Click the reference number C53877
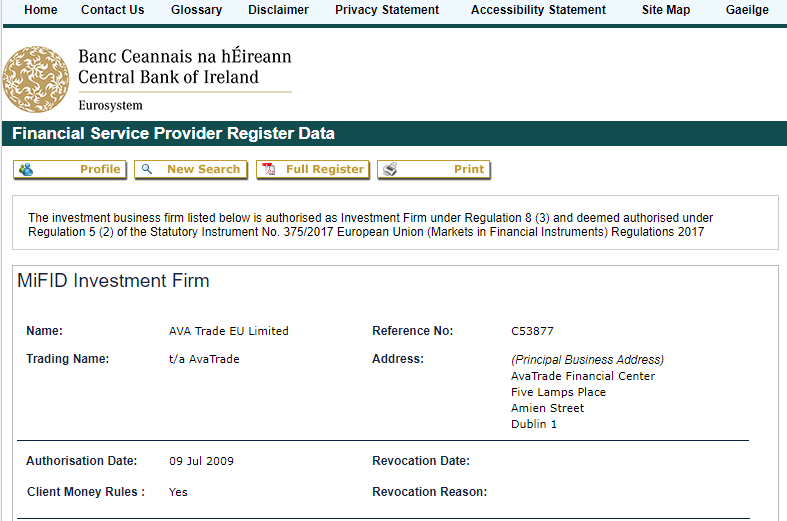Image resolution: width=787 pixels, height=521 pixels. click(531, 331)
